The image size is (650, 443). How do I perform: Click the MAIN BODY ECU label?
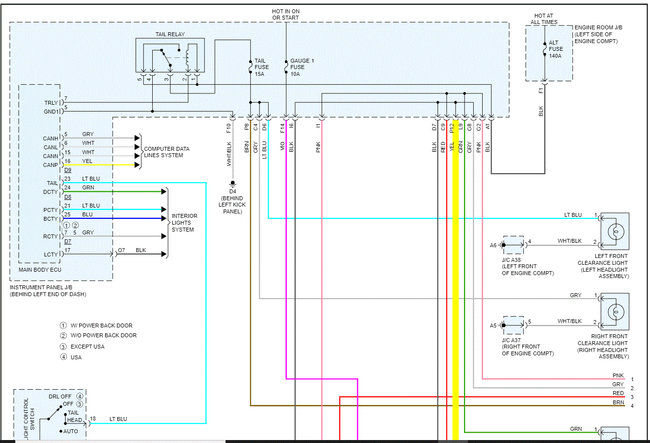tap(40, 270)
